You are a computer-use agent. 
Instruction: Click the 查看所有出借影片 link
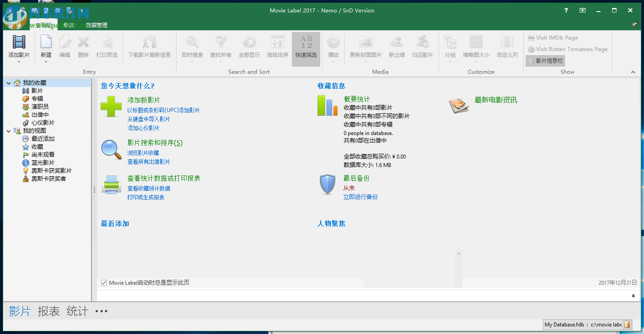[x=149, y=162]
